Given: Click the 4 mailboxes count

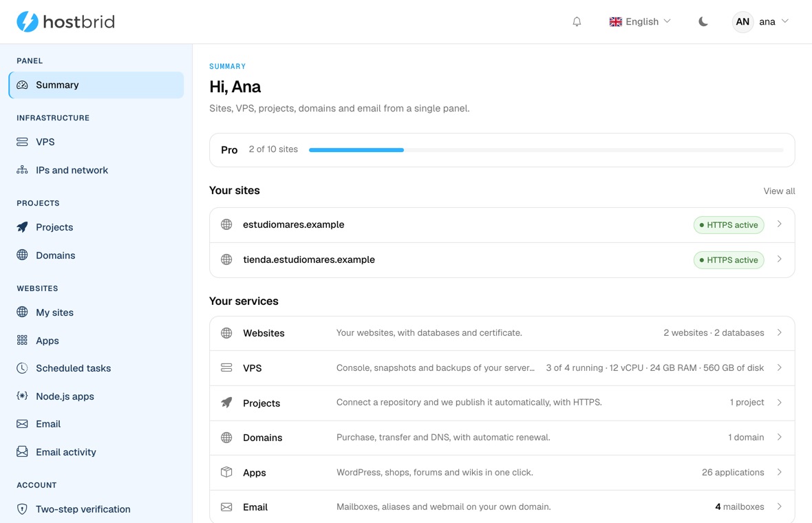Looking at the screenshot, I should [x=740, y=507].
